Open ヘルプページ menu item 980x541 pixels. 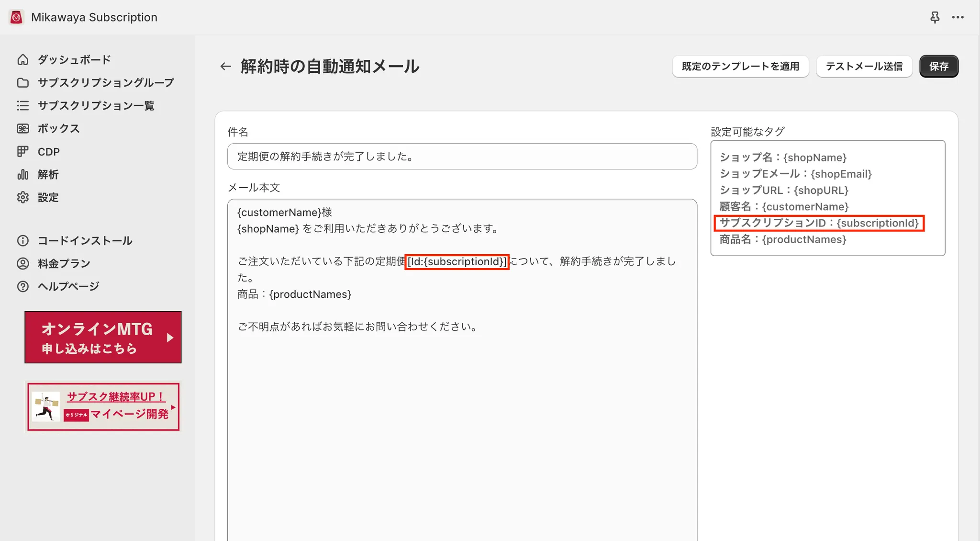(68, 286)
